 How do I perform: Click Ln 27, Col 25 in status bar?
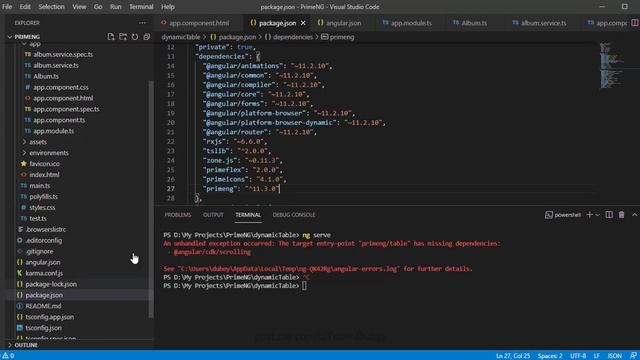tap(513, 356)
